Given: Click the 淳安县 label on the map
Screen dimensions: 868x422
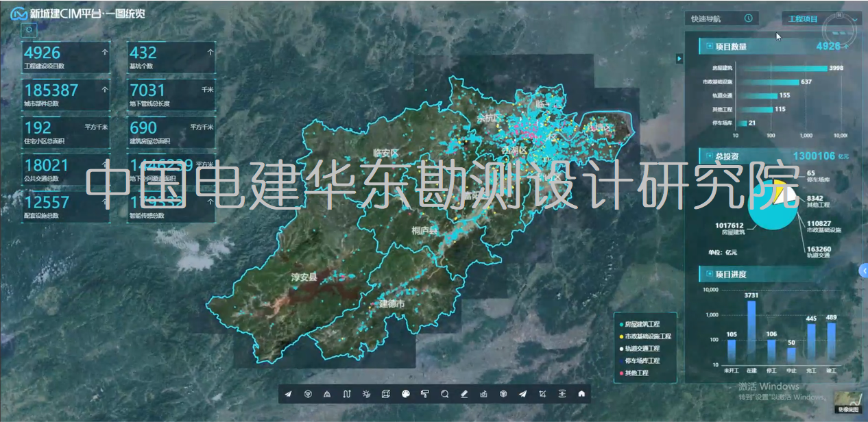Looking at the screenshot, I should (304, 277).
